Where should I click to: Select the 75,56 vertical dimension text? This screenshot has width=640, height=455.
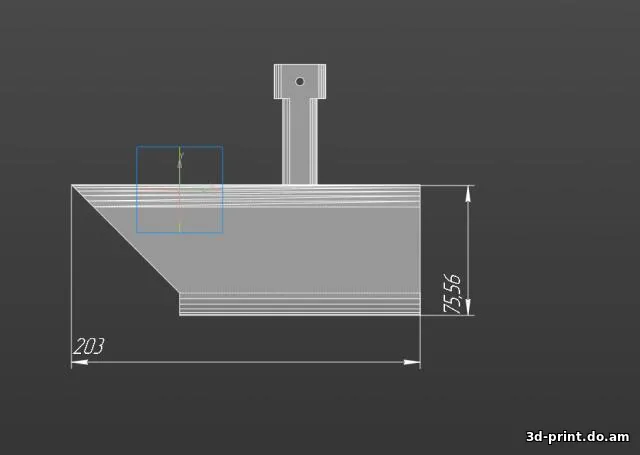452,294
